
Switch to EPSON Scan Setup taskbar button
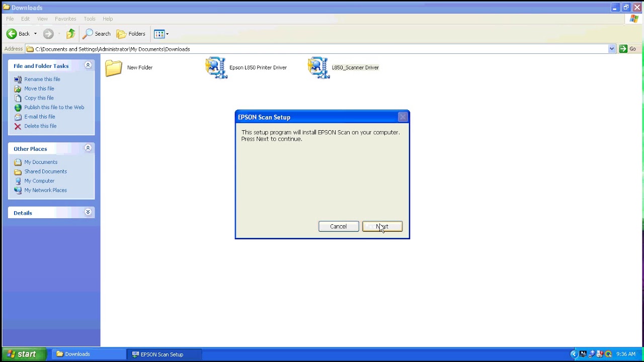(x=165, y=354)
